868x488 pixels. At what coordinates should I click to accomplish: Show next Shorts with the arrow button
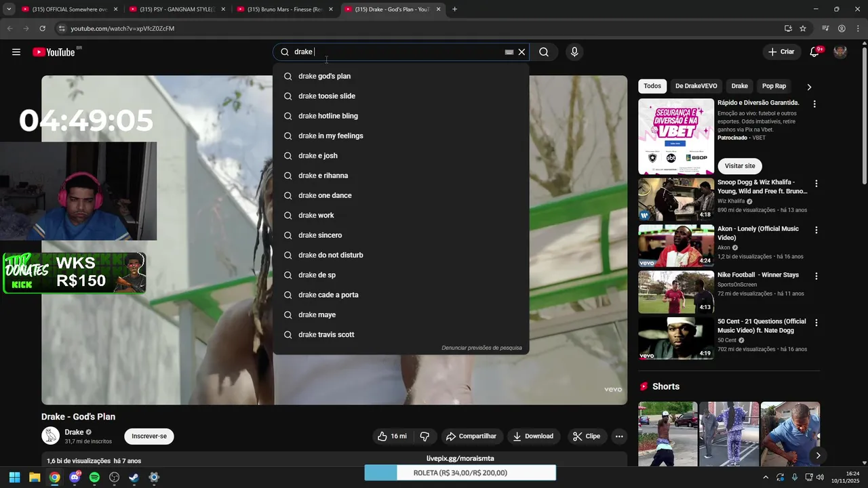818,455
